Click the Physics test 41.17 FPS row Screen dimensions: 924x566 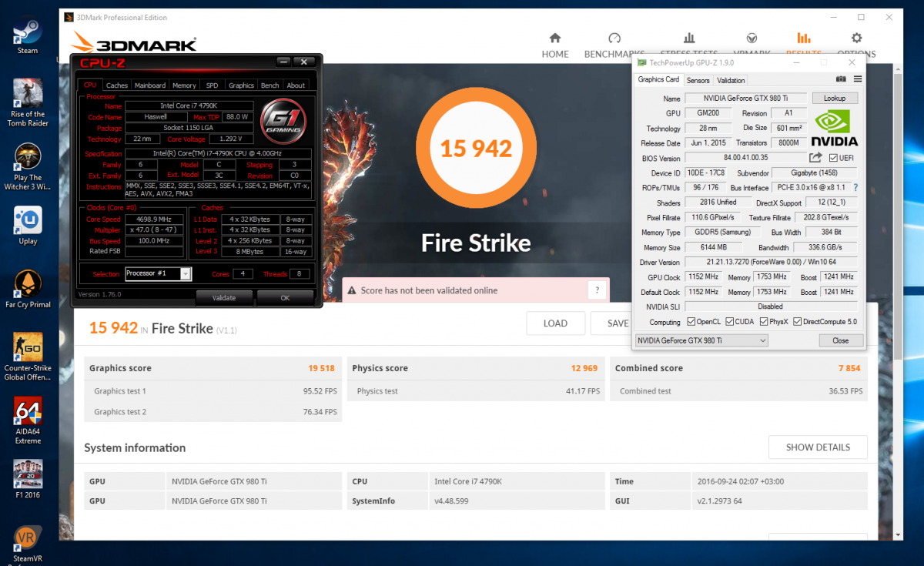click(476, 391)
